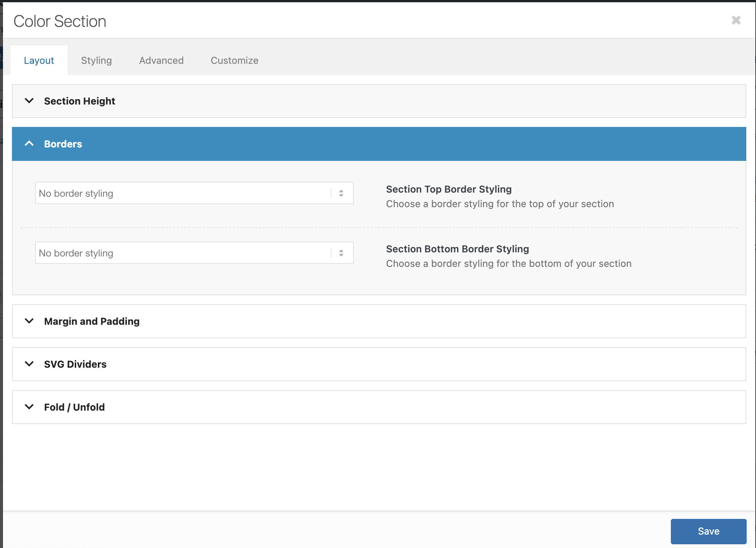Click the SVG Dividers chevron icon
This screenshot has height=548, width=756.
[x=29, y=364]
